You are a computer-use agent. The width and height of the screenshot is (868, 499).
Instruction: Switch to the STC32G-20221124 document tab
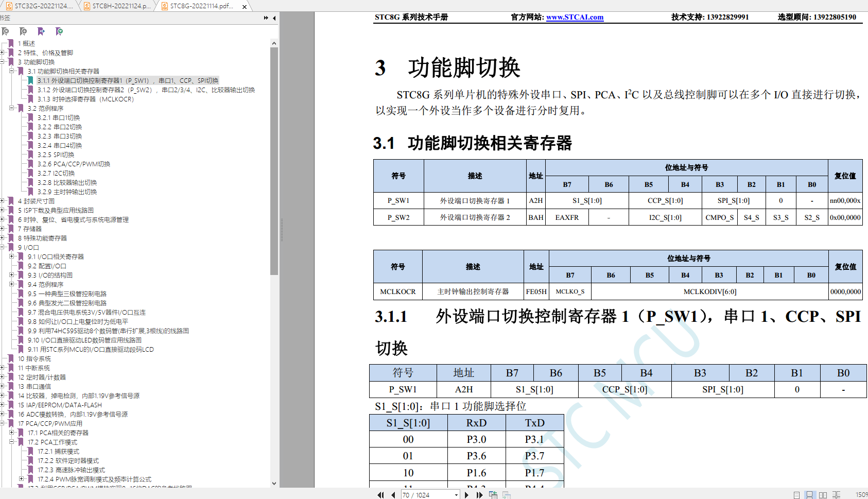click(x=39, y=6)
